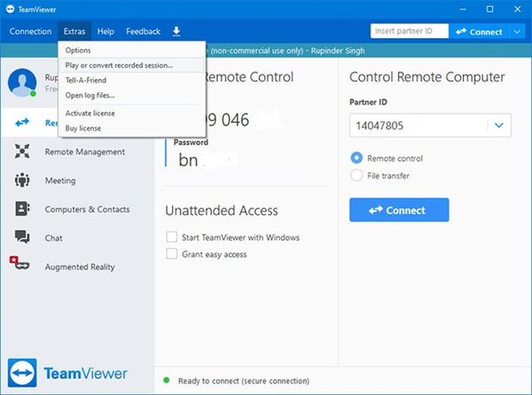Click Open log files menu item

tap(90, 96)
